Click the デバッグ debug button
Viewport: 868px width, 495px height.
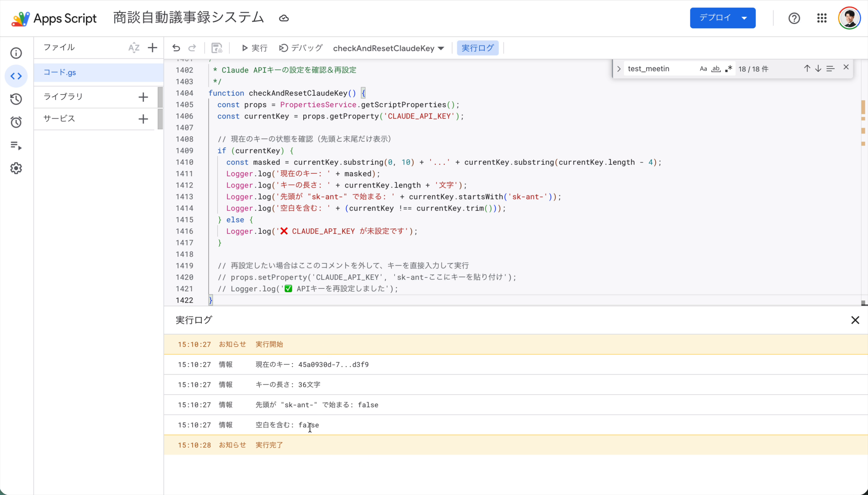[300, 48]
